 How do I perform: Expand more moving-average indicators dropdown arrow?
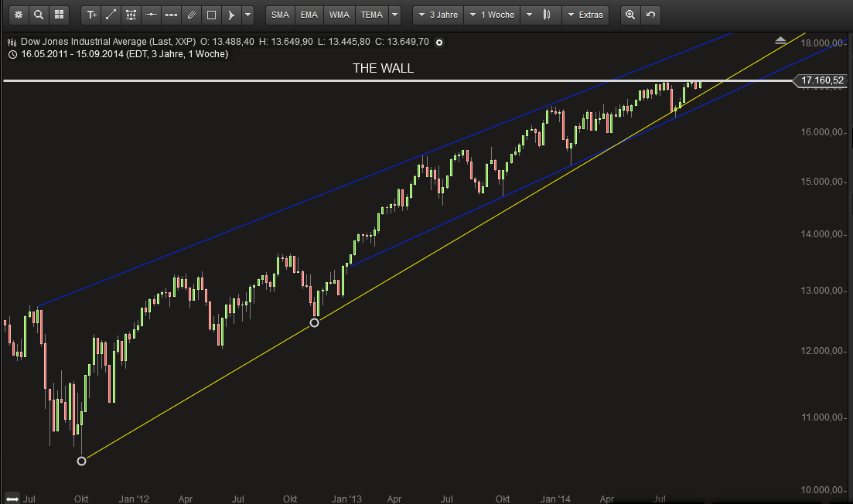coord(395,15)
